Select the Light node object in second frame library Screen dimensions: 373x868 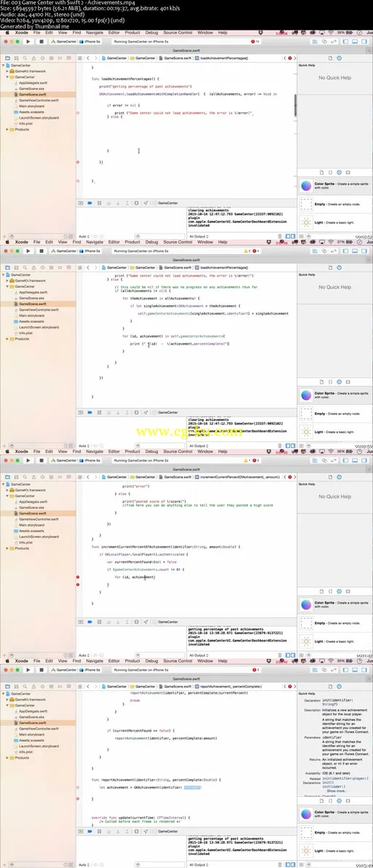(x=334, y=432)
